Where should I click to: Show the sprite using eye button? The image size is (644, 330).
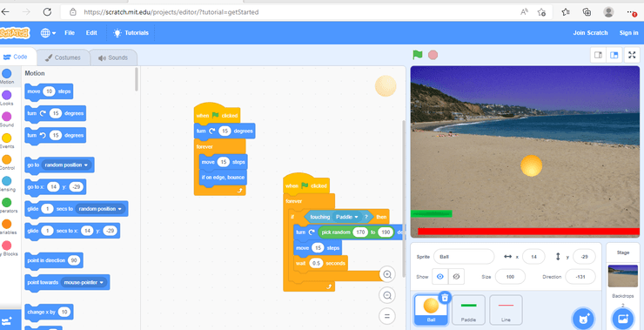tap(440, 277)
